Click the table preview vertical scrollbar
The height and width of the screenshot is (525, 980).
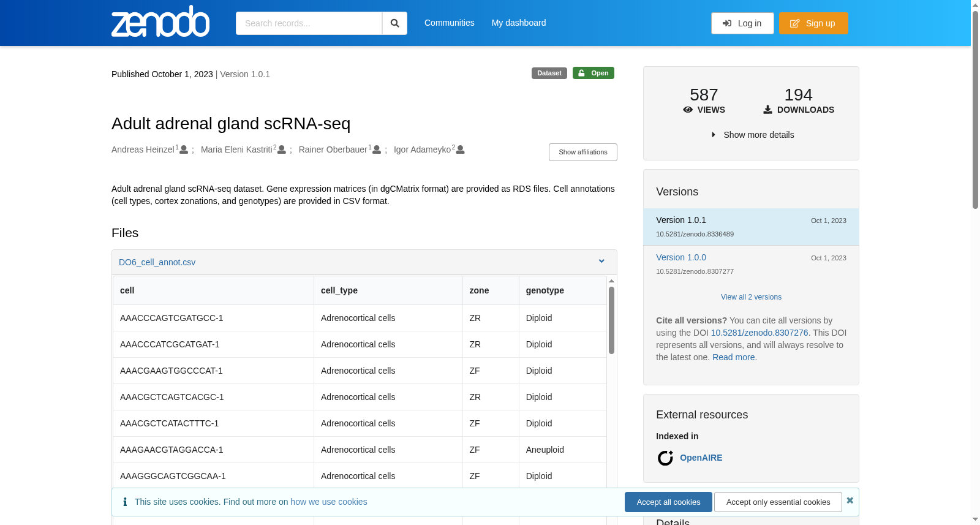coord(611,320)
